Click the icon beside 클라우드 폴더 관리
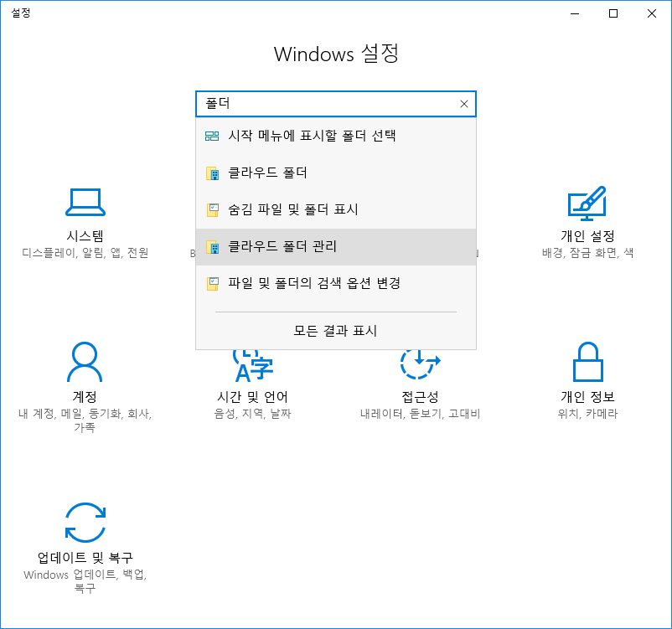Image resolution: width=672 pixels, height=629 pixels. click(x=212, y=247)
